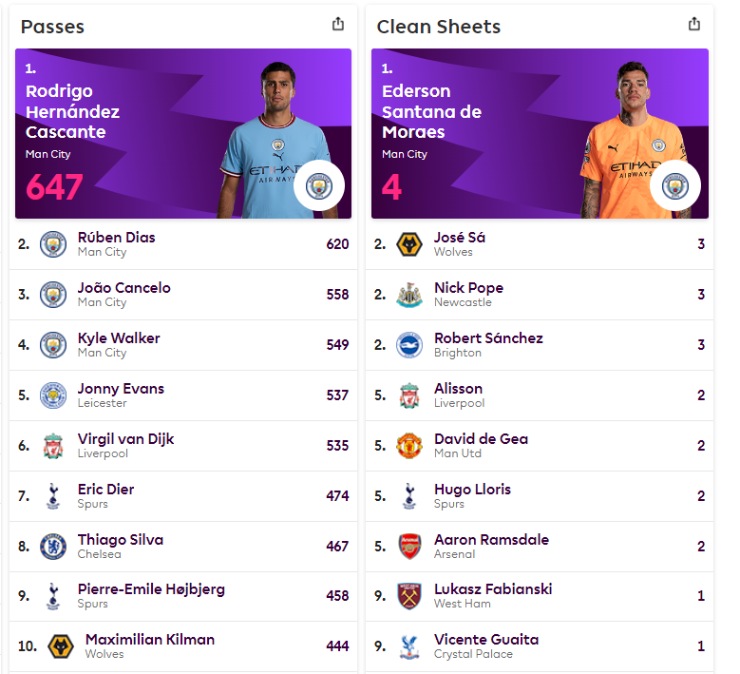The width and height of the screenshot is (740, 674).
Task: Click the Passes card share icon
Action: [x=338, y=25]
